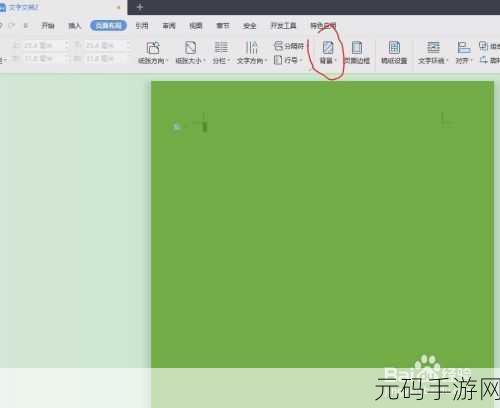Add a new document tab with plus button
This screenshot has height=408, width=500.
(140, 7)
